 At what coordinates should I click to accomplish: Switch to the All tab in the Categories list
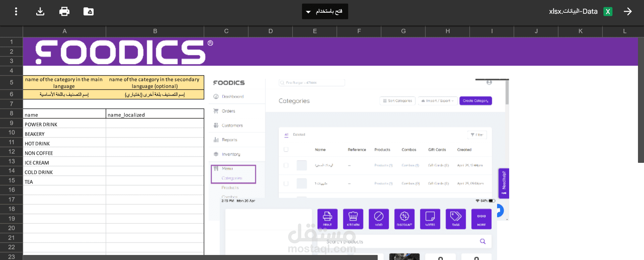click(x=286, y=135)
